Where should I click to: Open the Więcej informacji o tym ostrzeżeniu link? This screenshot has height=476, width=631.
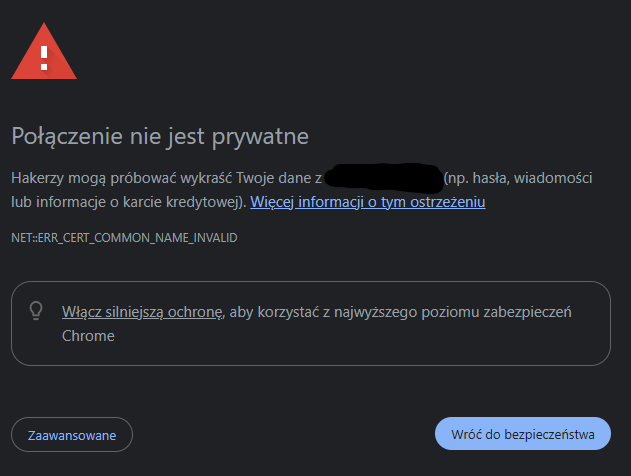[x=368, y=202]
